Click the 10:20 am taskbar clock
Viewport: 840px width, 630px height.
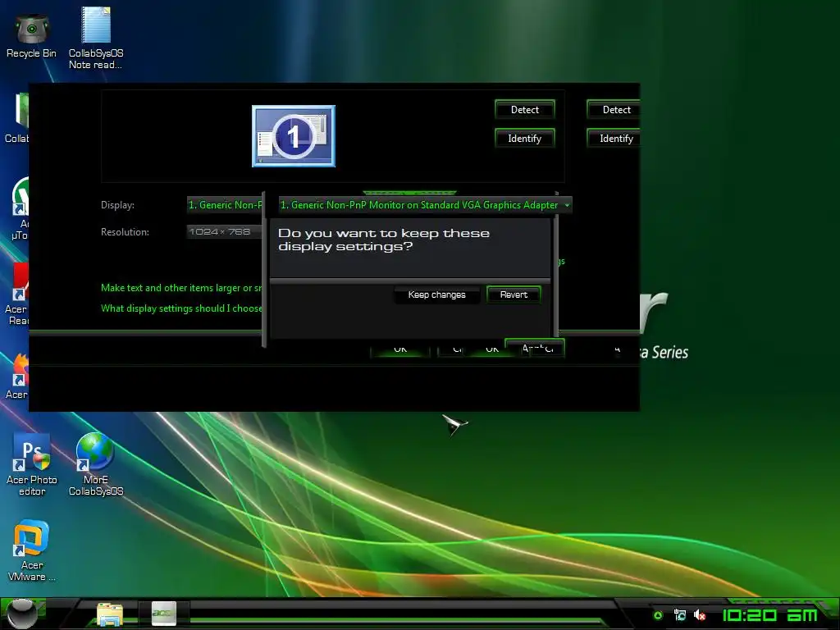769,615
